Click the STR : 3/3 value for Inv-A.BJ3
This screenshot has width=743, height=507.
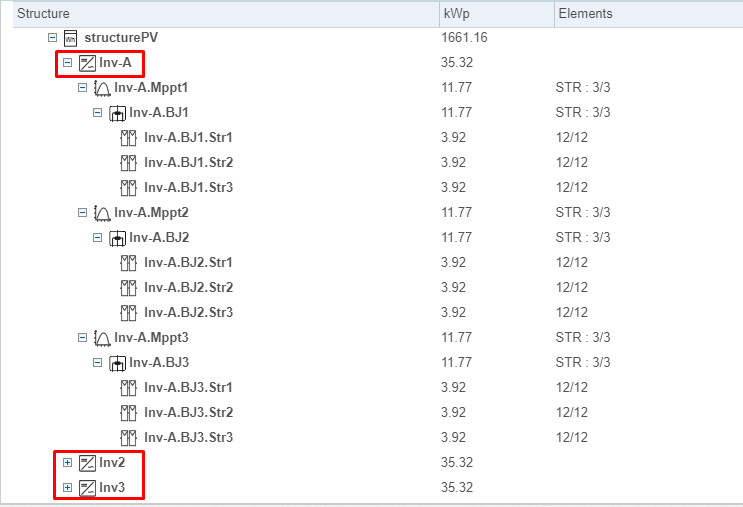click(583, 362)
